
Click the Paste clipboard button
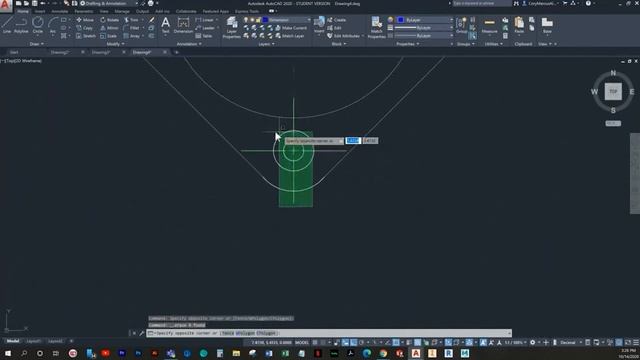(x=519, y=25)
